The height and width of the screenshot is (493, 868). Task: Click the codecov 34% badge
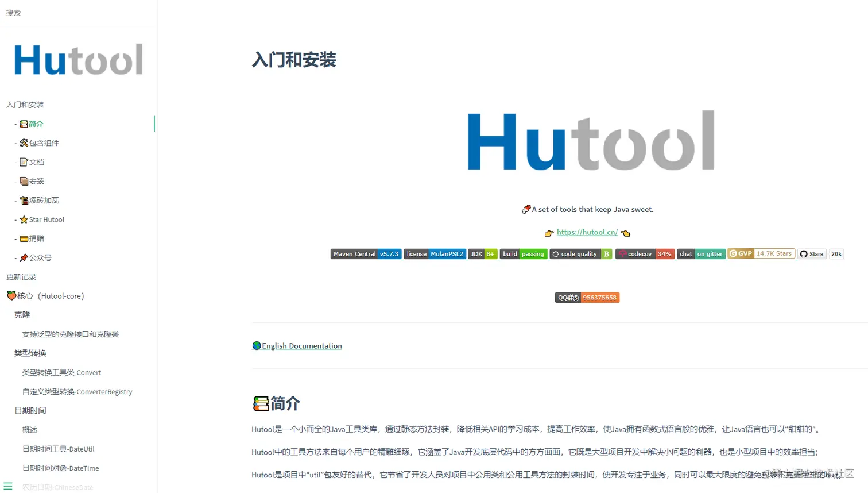pos(645,254)
